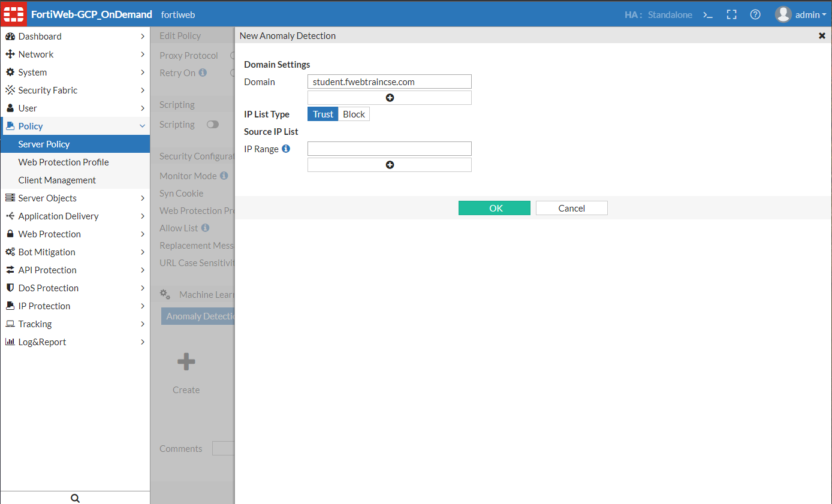Expand the DoS Protection chevron
Screen dimensions: 832x504
tap(143, 288)
